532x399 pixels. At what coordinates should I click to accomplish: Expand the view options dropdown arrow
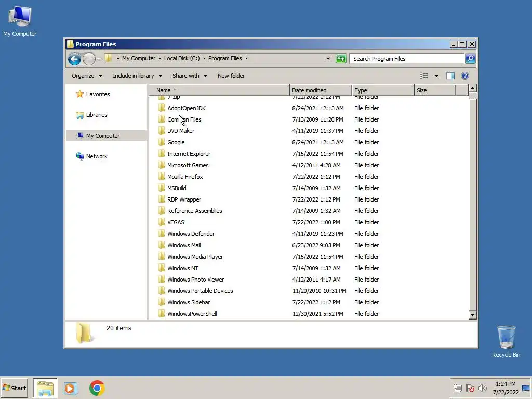[x=436, y=76]
